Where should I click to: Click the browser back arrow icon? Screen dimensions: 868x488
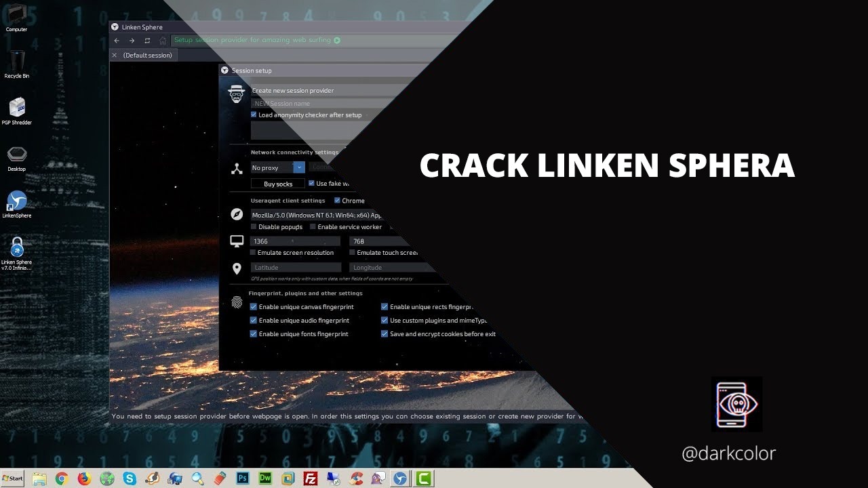coord(117,41)
